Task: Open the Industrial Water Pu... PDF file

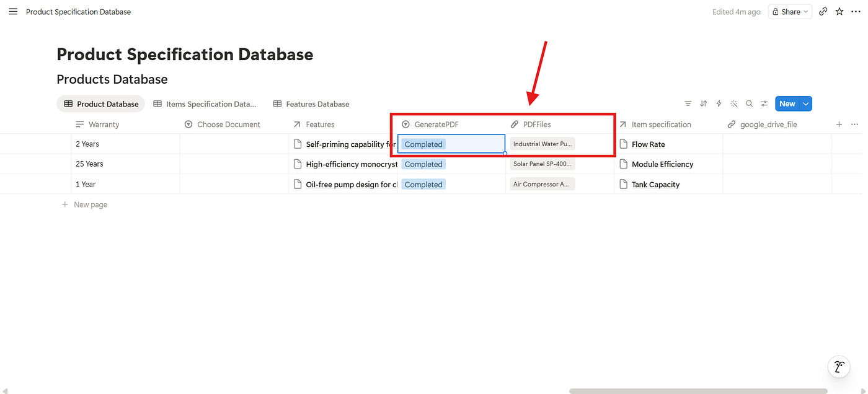Action: point(542,144)
